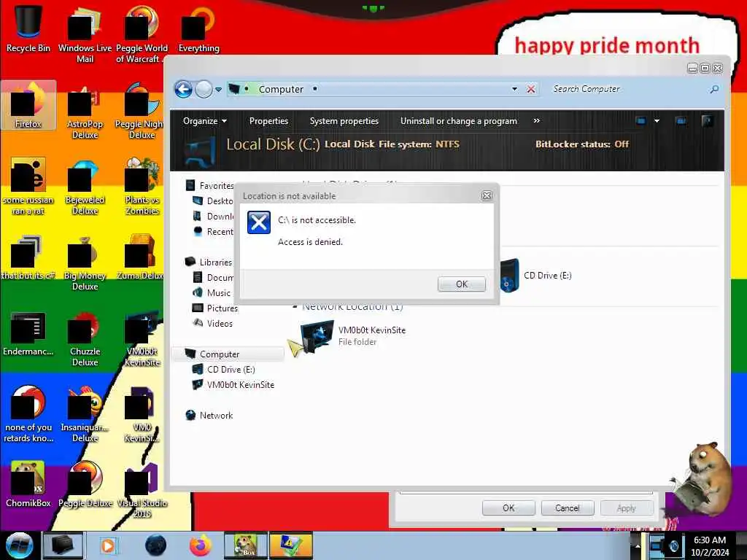Select VM0b0t KevinSite in the navigation tree

click(233, 385)
